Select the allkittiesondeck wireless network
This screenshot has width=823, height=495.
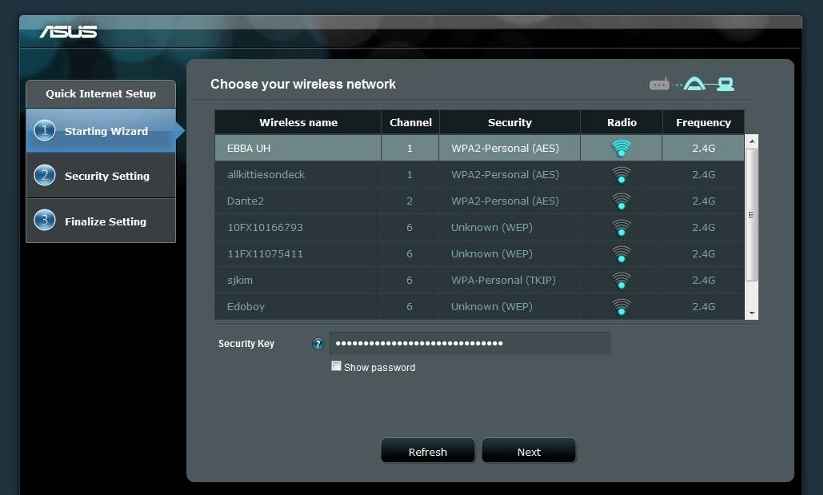[479, 175]
